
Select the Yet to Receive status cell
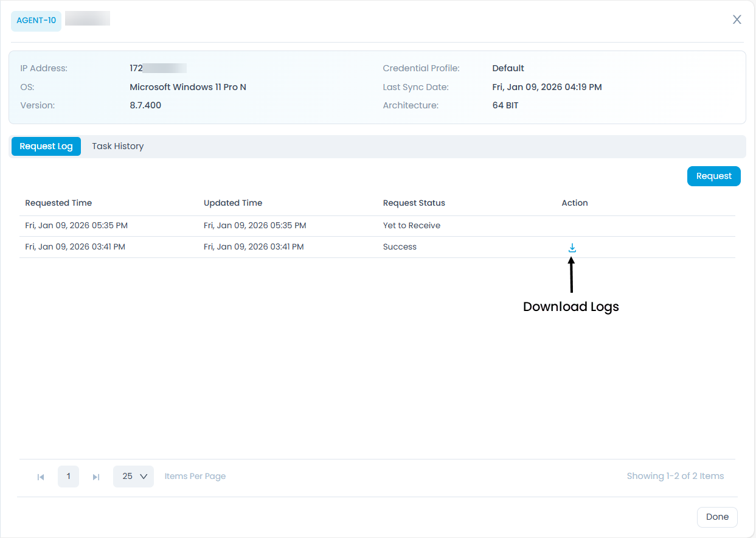tap(411, 225)
